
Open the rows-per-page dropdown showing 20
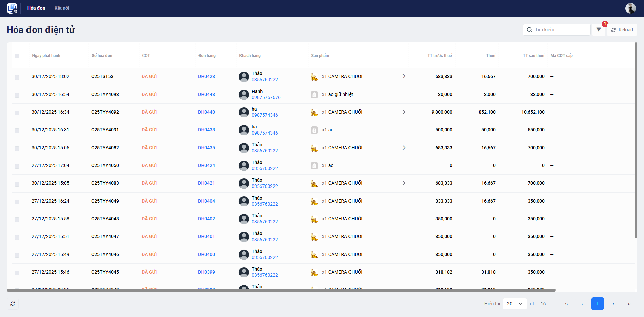click(x=515, y=304)
